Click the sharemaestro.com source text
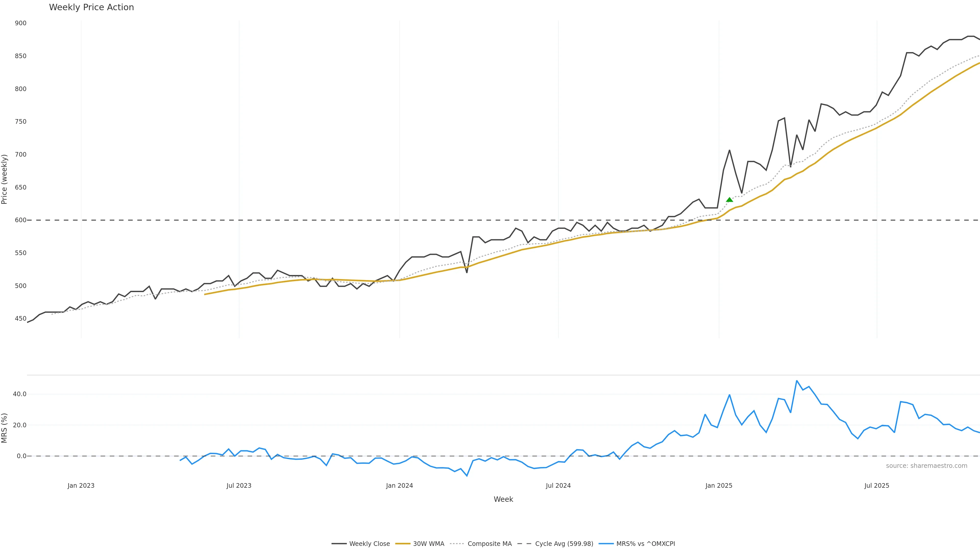The height and width of the screenshot is (551, 980). coord(926,466)
